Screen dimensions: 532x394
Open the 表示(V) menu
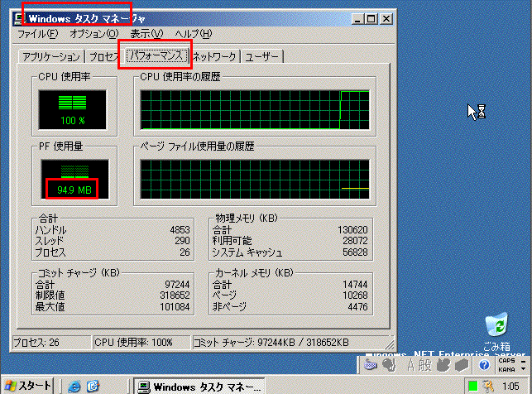point(146,34)
